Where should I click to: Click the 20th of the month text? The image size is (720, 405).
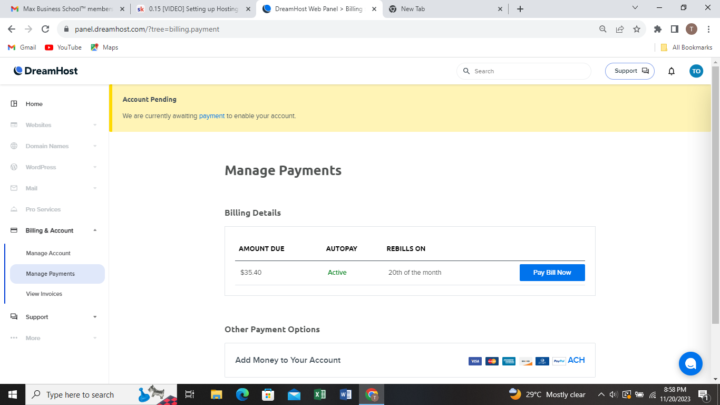(x=415, y=273)
